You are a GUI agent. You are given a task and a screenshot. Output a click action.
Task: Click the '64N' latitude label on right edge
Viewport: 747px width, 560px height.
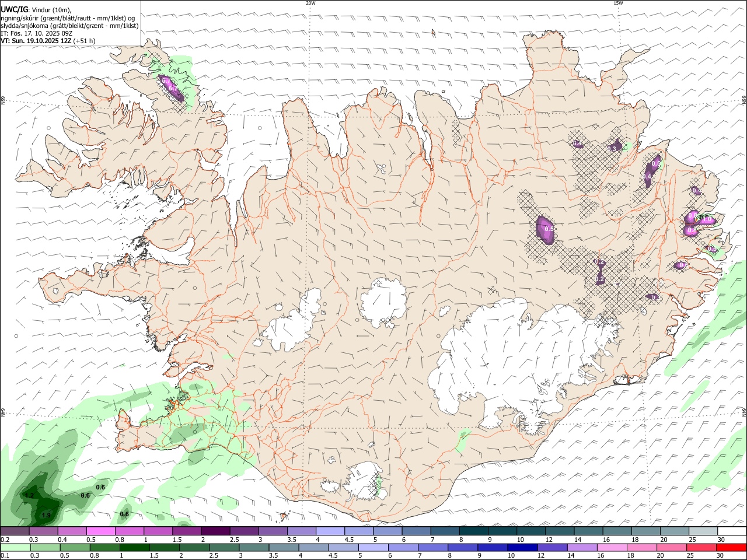coord(744,412)
